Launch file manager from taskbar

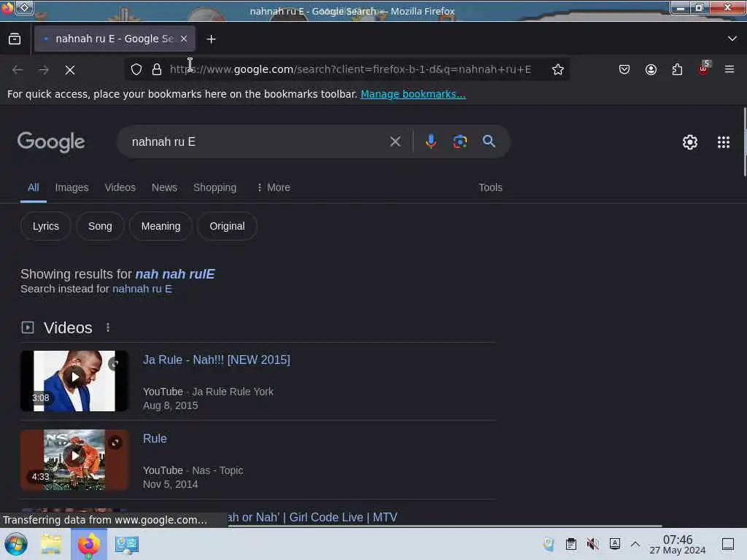(51, 544)
